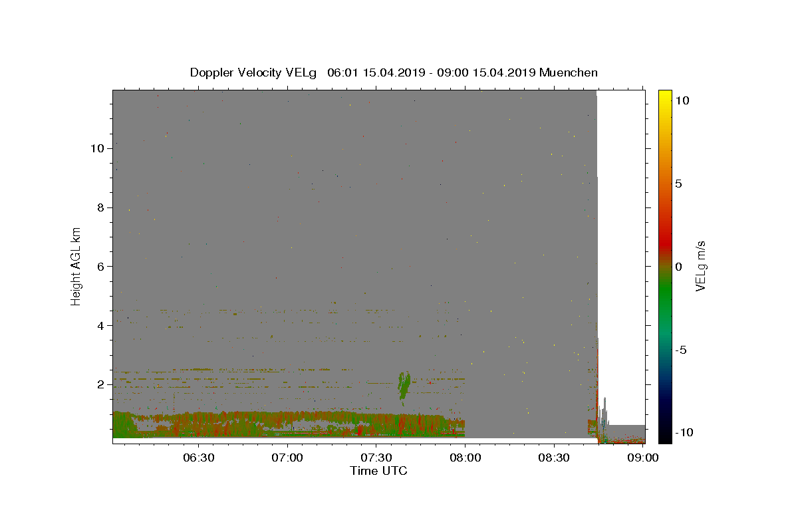Click the yellow top of the colorbar
This screenshot has width=798, height=532.
pos(665,94)
